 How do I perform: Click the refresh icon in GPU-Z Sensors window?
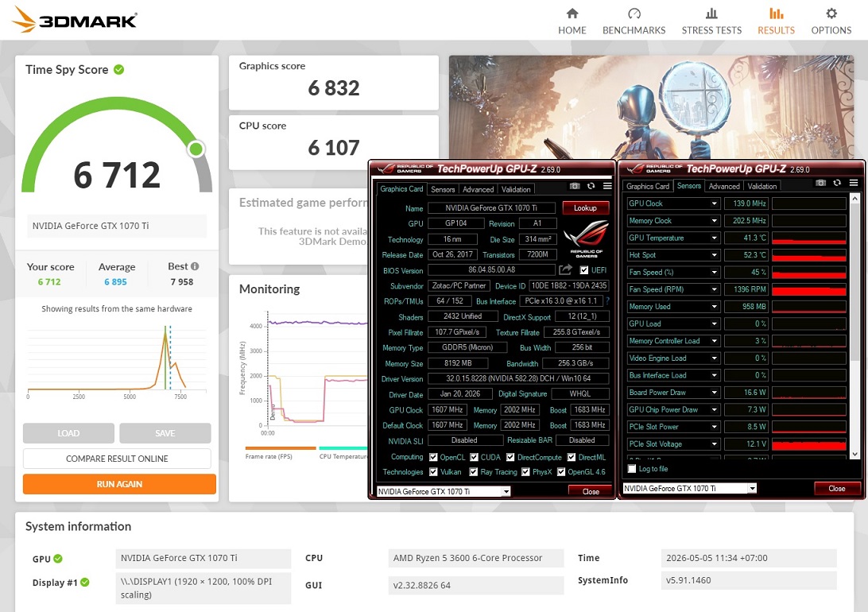(x=837, y=183)
